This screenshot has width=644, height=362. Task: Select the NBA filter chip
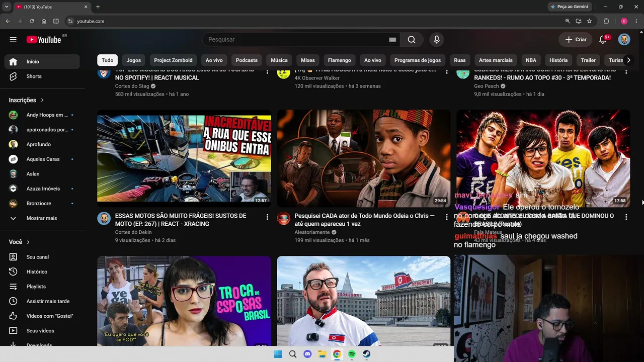[531, 60]
